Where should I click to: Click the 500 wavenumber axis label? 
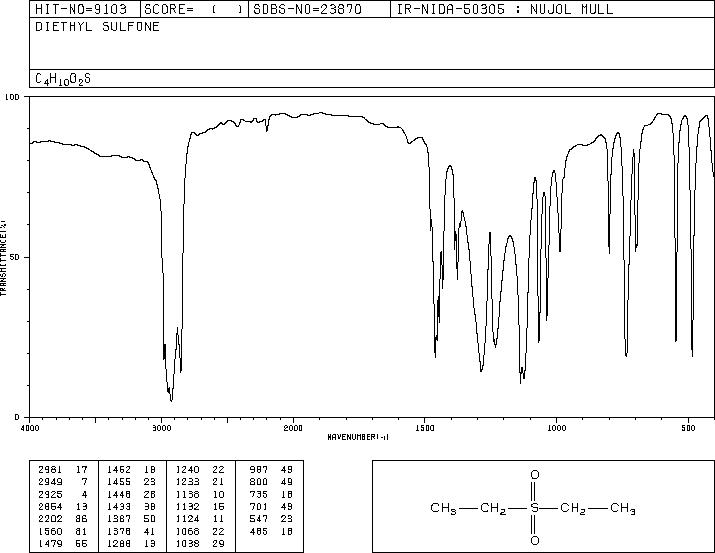[x=688, y=428]
